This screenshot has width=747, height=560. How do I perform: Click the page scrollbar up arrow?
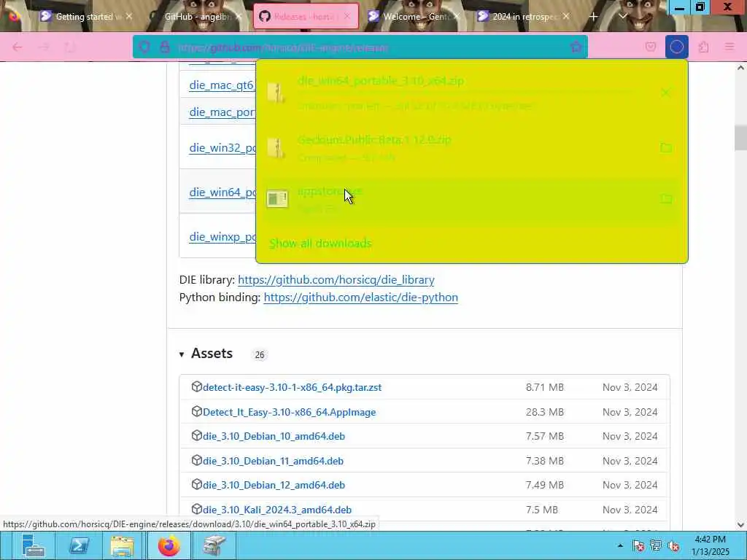pos(740,68)
